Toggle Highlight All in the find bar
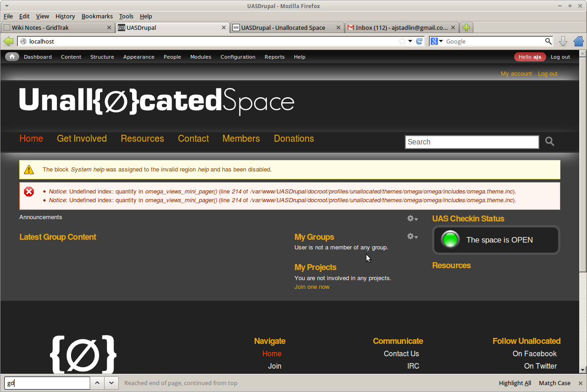 coord(515,383)
